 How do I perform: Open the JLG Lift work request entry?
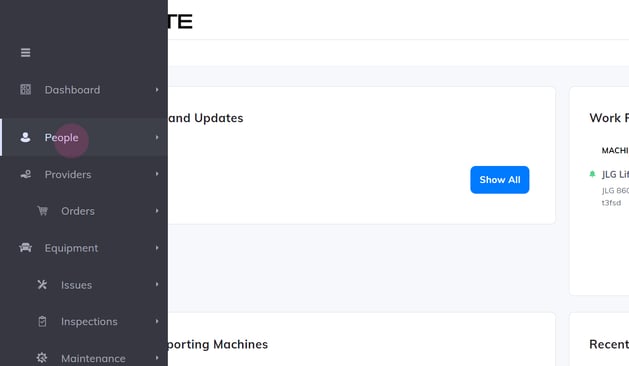click(x=615, y=174)
